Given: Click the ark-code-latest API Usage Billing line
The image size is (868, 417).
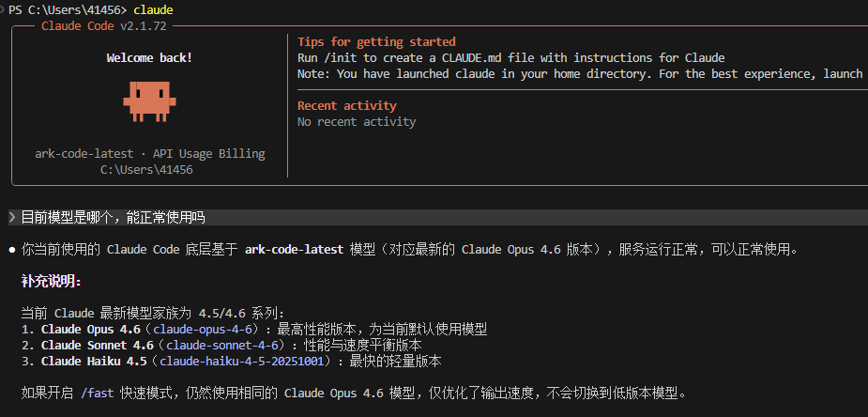Looking at the screenshot, I should (150, 154).
